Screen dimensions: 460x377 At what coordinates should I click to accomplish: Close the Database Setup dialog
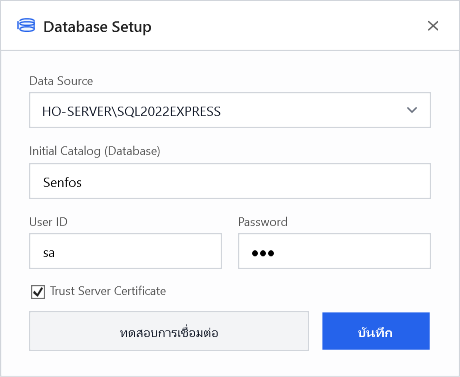pos(433,26)
